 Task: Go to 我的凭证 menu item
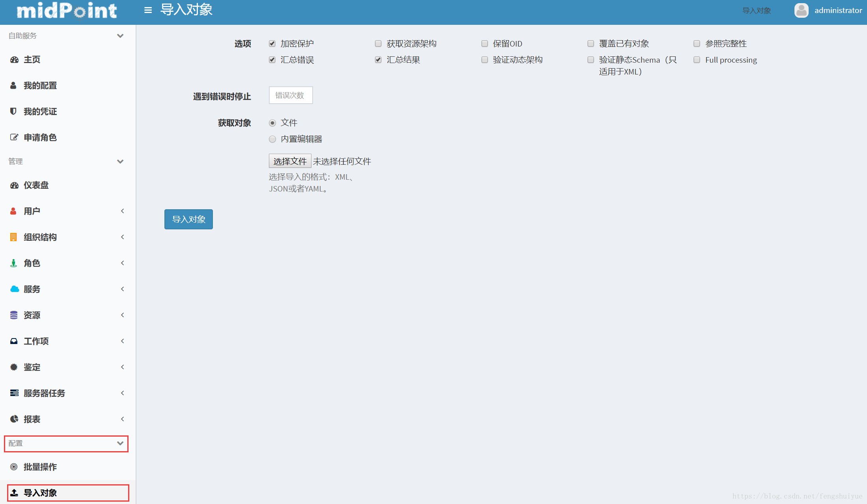40,112
